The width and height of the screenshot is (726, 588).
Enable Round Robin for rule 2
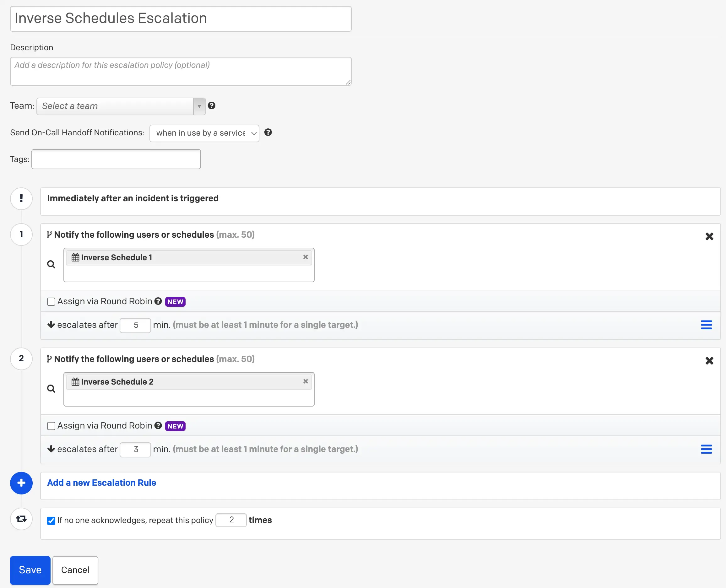[x=51, y=426]
